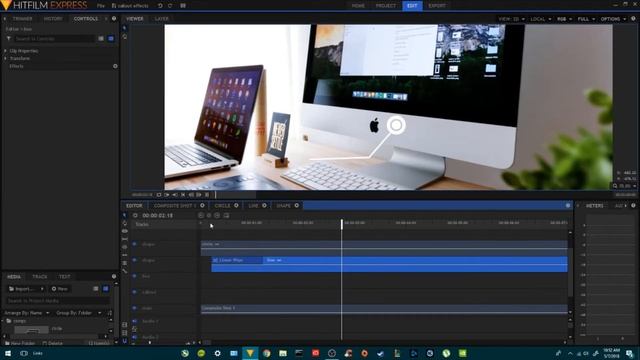The height and width of the screenshot is (360, 640).
Task: Open the Viewer panel options circle icon
Action: click(633, 19)
